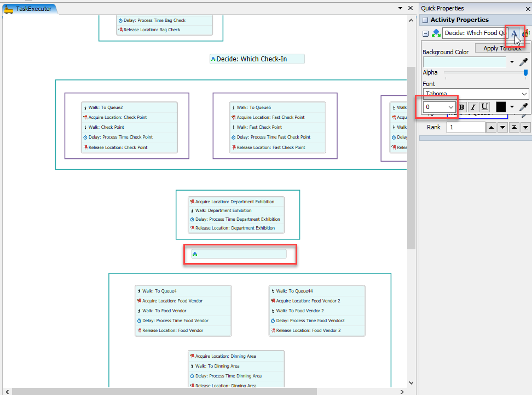Move rank to the bottom
This screenshot has width=532, height=395.
tap(526, 128)
